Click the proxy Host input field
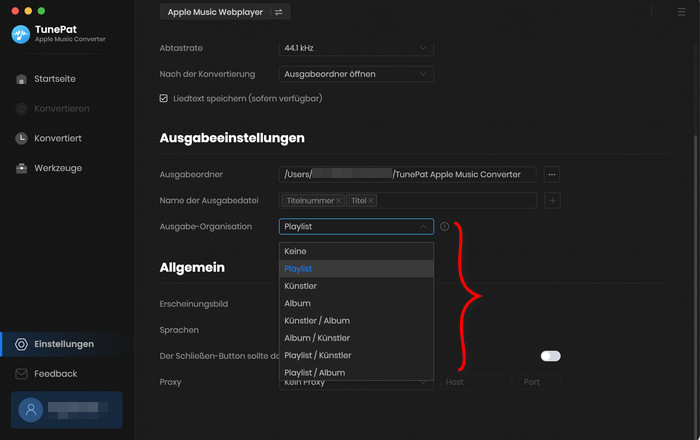 click(475, 382)
